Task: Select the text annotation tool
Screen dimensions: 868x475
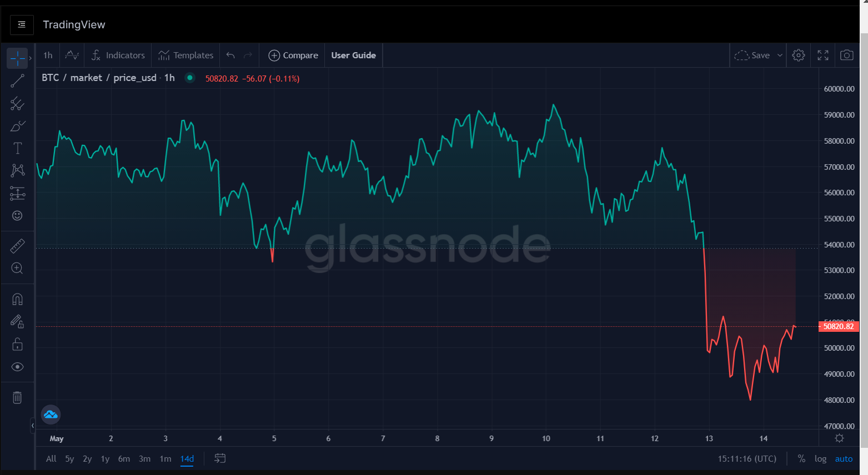Action: (x=17, y=148)
